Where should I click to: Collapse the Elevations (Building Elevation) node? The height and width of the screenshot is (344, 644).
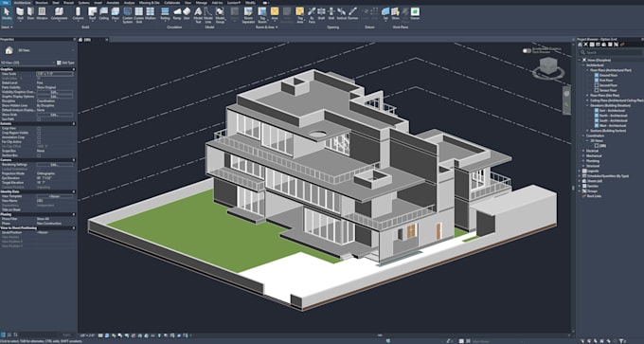588,105
